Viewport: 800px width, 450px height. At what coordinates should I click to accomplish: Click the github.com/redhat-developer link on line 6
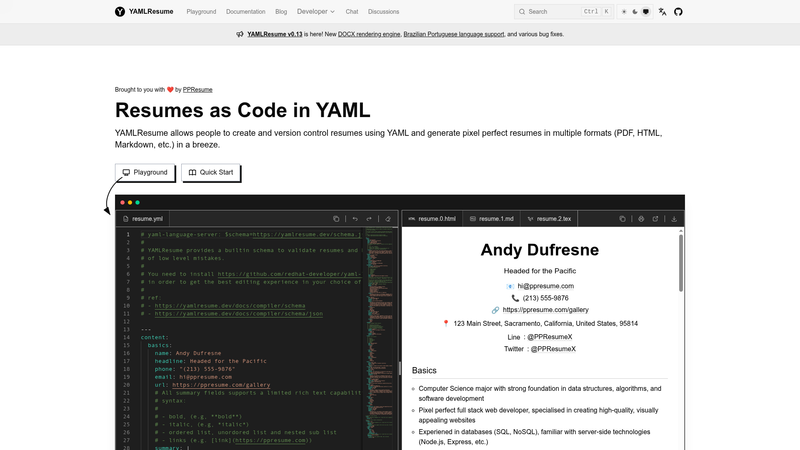[289, 274]
